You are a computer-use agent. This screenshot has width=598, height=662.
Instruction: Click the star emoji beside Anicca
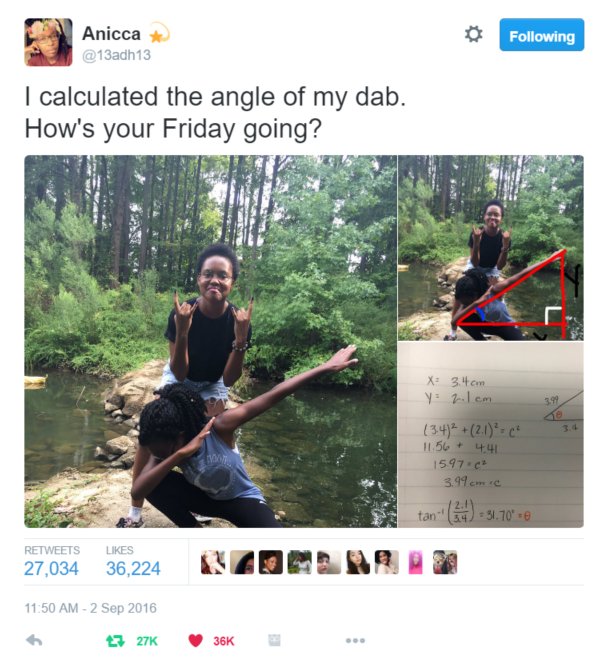159,33
